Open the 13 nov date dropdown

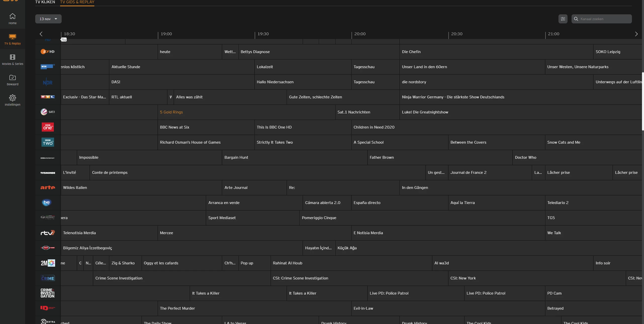tap(48, 19)
